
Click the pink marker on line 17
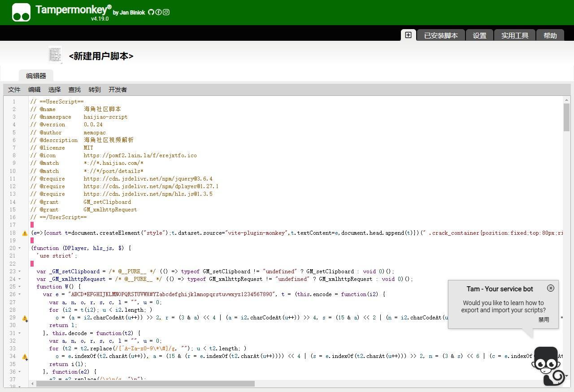click(x=32, y=225)
